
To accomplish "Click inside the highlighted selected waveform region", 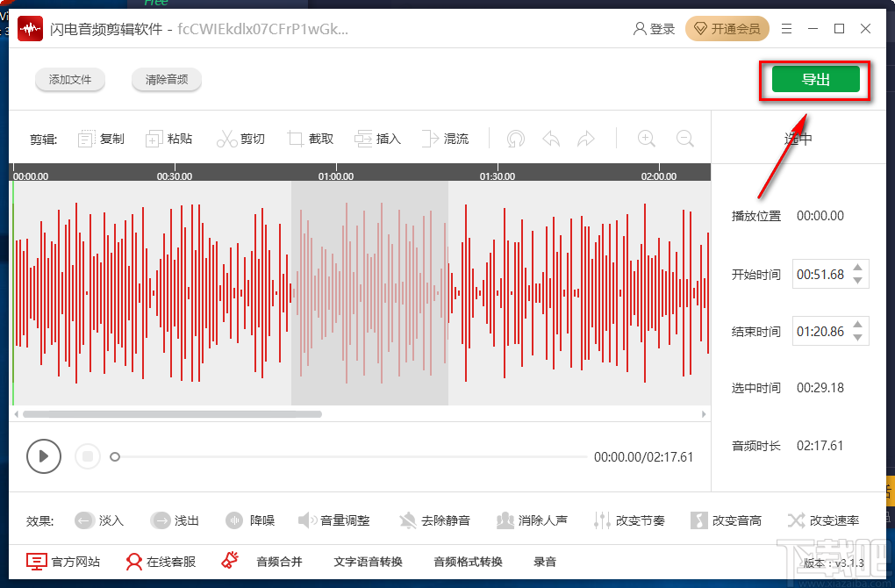I will [x=369, y=293].
